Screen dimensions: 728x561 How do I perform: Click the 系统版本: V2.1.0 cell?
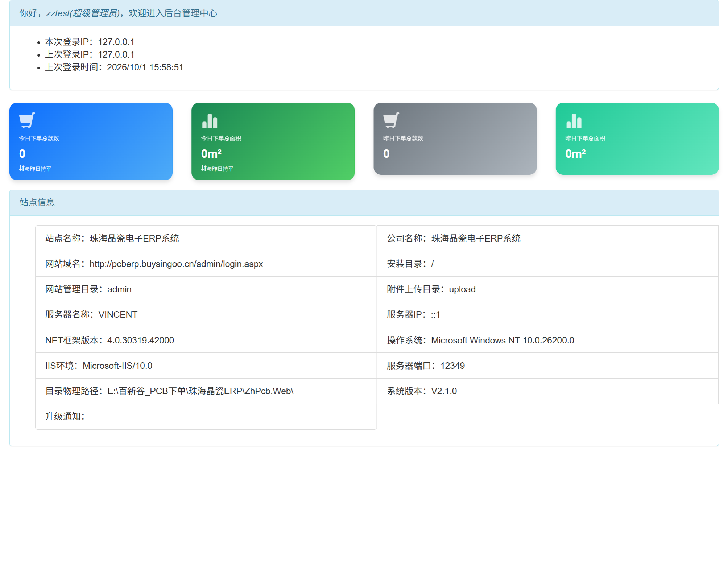[x=547, y=391]
